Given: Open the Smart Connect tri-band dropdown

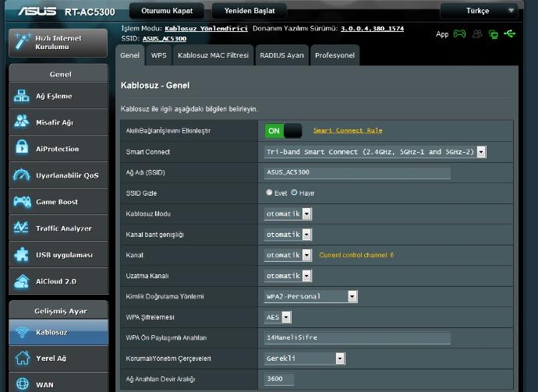Looking at the screenshot, I should click(375, 152).
